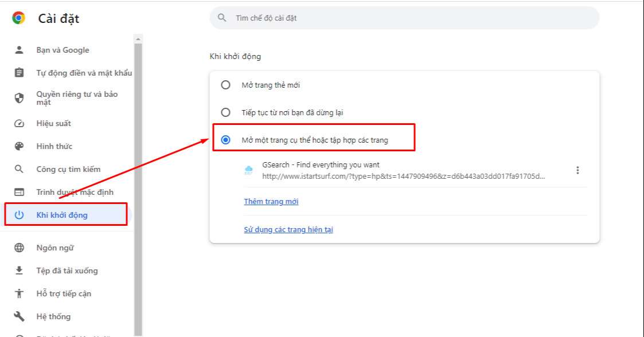Click the globe icon for Ngôn ngữ
Viewport: 644px width, 337px height.
(19, 248)
